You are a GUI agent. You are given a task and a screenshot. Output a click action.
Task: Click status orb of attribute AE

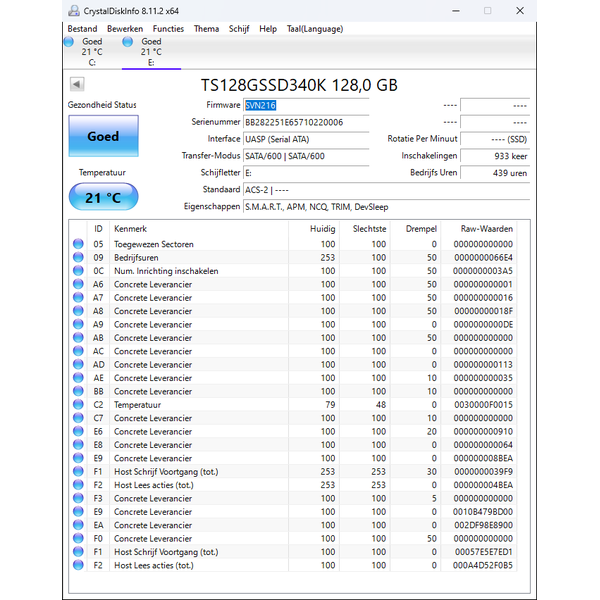(x=78, y=378)
